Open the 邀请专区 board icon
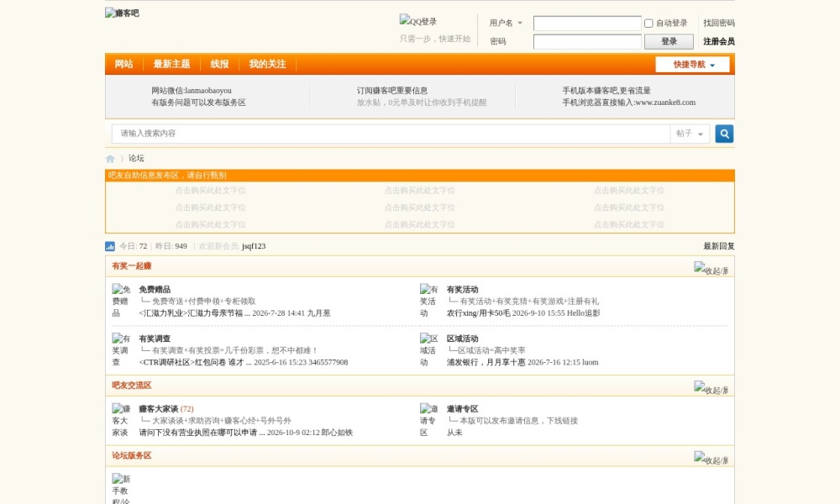The image size is (840, 504). pyautogui.click(x=428, y=421)
